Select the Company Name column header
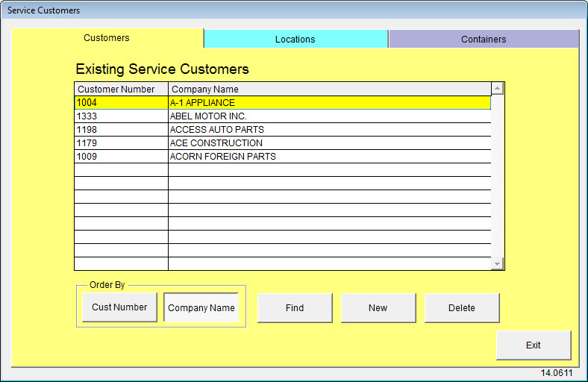This screenshot has width=588, height=382. pos(330,90)
